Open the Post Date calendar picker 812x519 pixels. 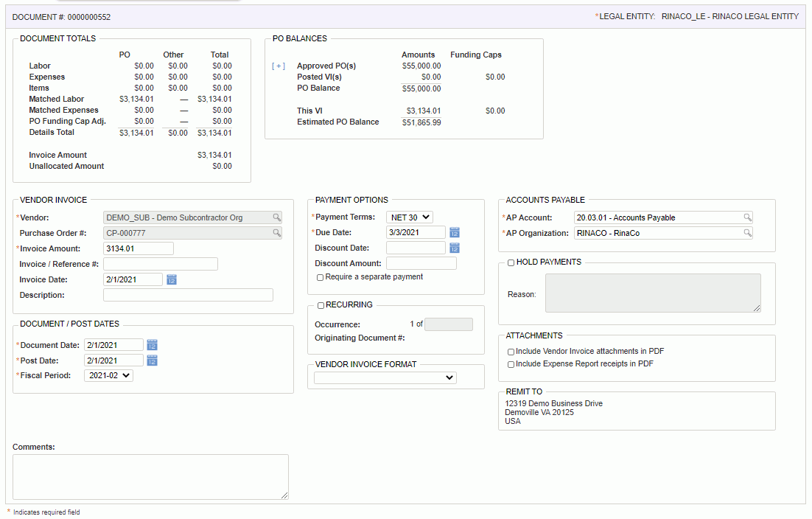pos(153,360)
